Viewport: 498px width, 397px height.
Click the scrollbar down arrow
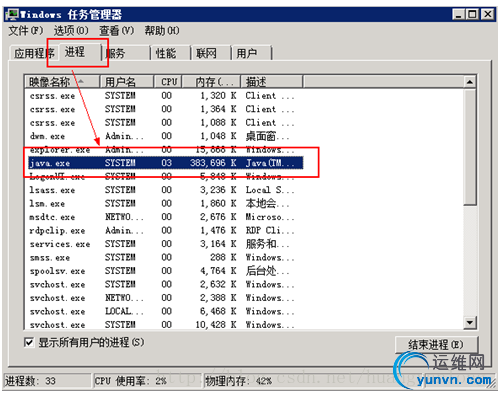tap(470, 323)
